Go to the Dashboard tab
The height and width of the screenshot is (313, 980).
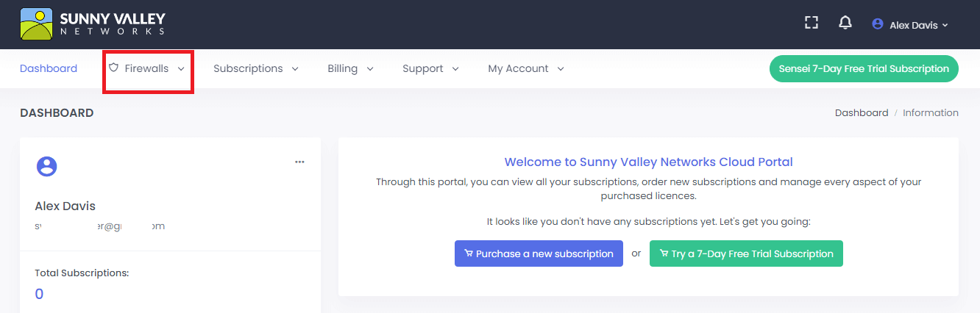(49, 68)
